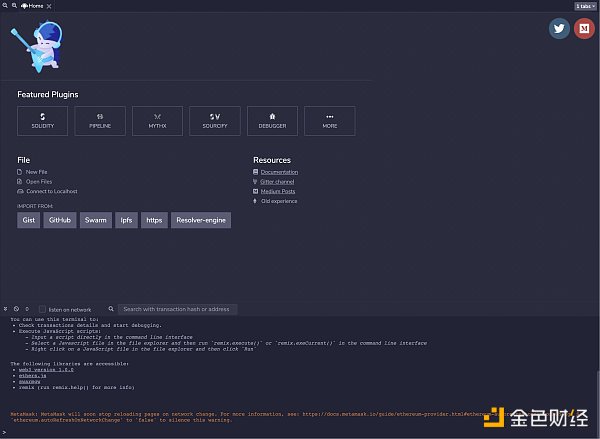600x439 pixels.
Task: Activate the MythX plugin
Action: [157, 121]
